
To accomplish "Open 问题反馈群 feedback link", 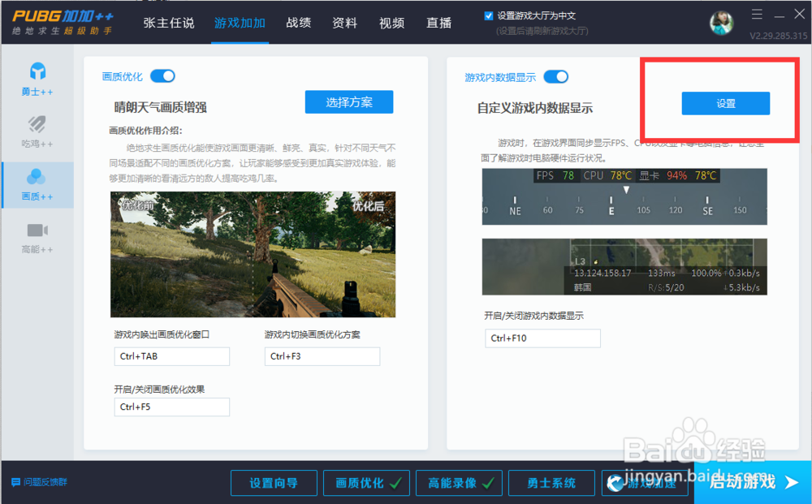I will 39,482.
